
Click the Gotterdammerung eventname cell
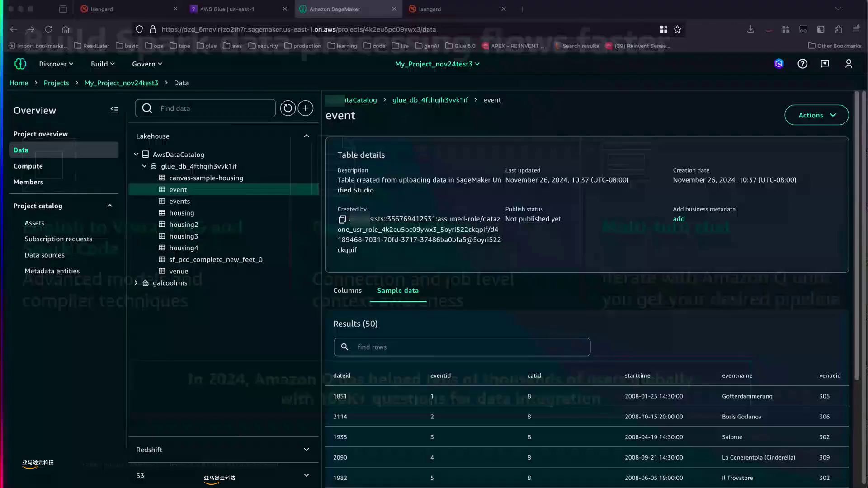tap(747, 396)
